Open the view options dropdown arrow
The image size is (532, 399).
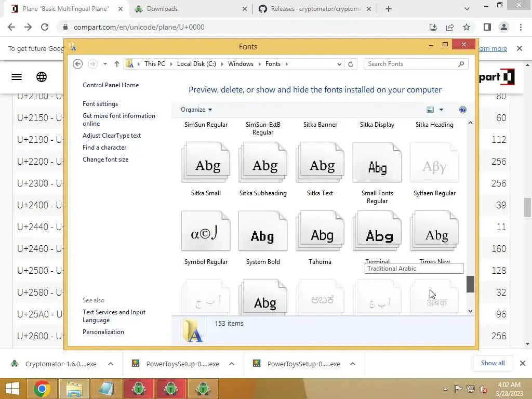[441, 110]
